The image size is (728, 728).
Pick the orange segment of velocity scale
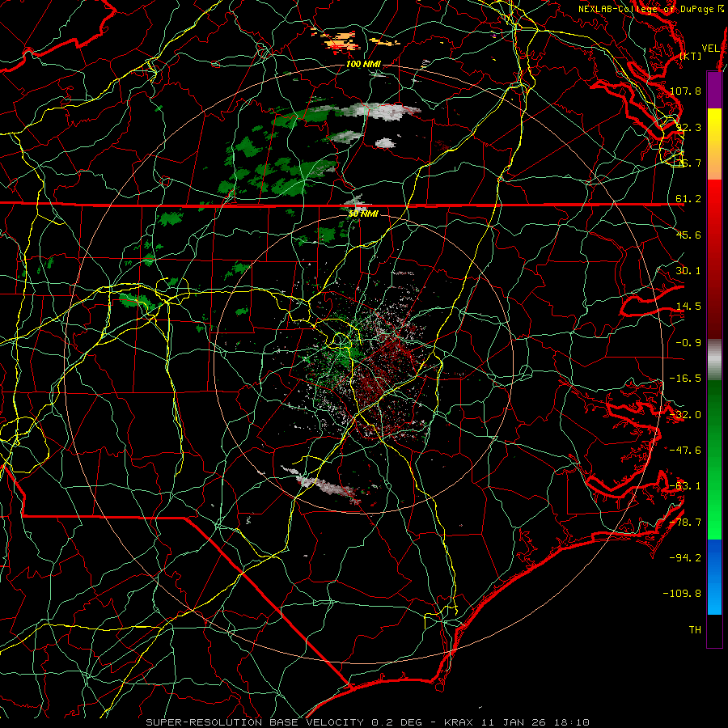click(714, 166)
